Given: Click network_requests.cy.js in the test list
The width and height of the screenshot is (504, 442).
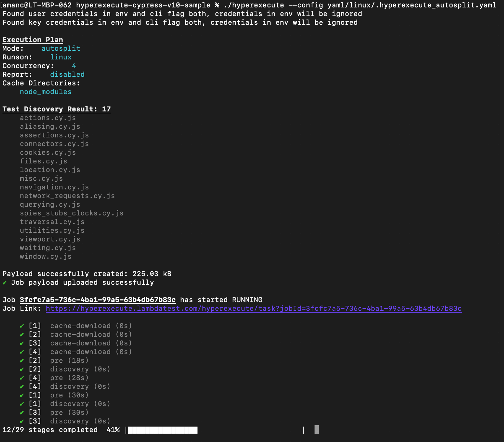Looking at the screenshot, I should (67, 196).
